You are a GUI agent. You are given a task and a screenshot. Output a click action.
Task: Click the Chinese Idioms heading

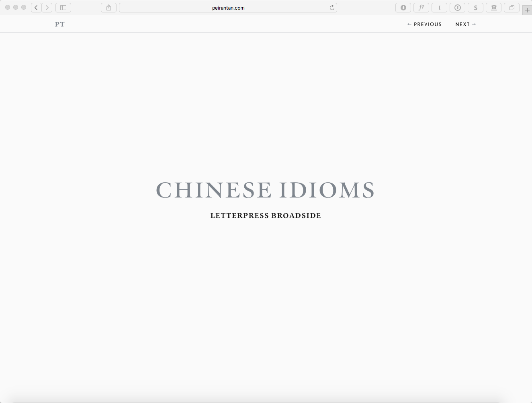tap(265, 190)
